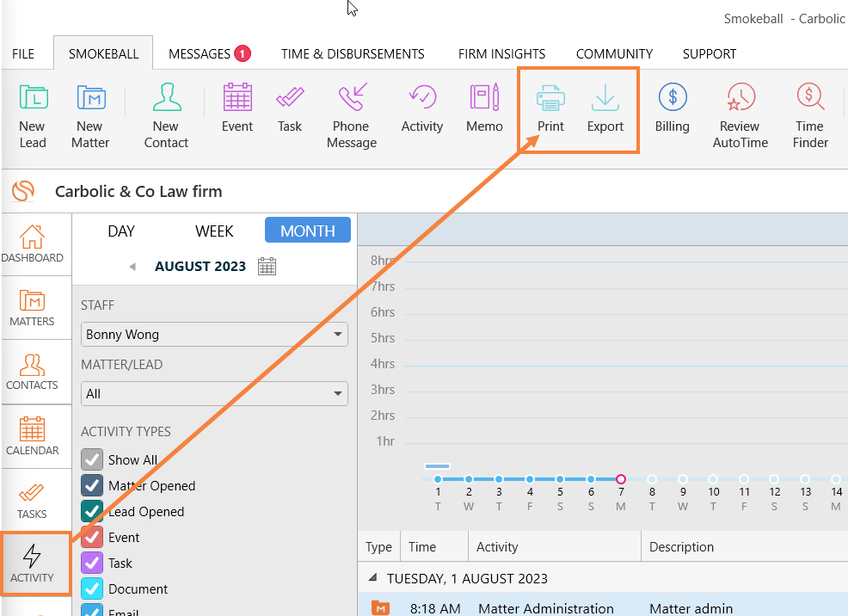
Task: Select day 14 marker on the timeline
Action: (x=836, y=479)
